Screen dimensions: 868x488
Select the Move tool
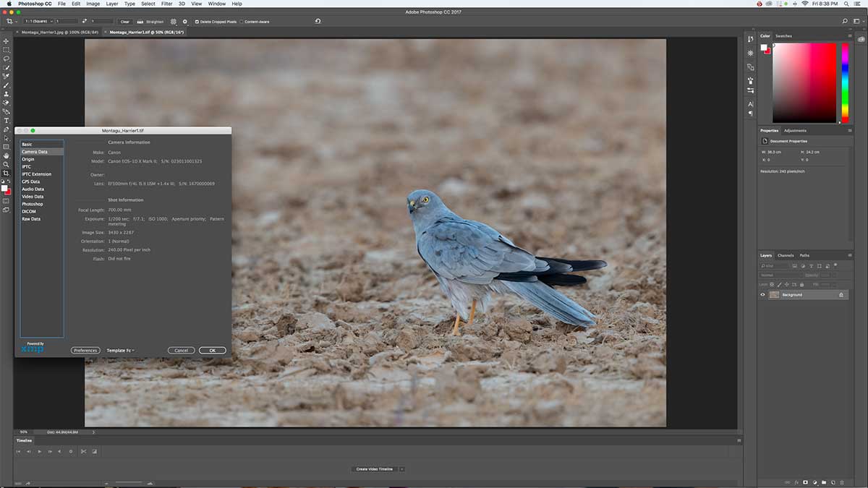point(6,40)
